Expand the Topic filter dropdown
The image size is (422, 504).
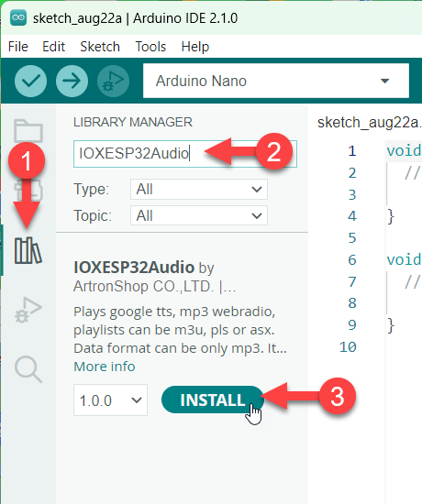click(199, 215)
